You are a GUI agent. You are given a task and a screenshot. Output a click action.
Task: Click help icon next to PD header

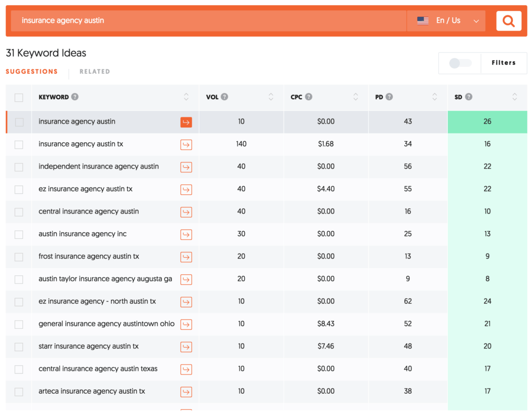coord(389,97)
